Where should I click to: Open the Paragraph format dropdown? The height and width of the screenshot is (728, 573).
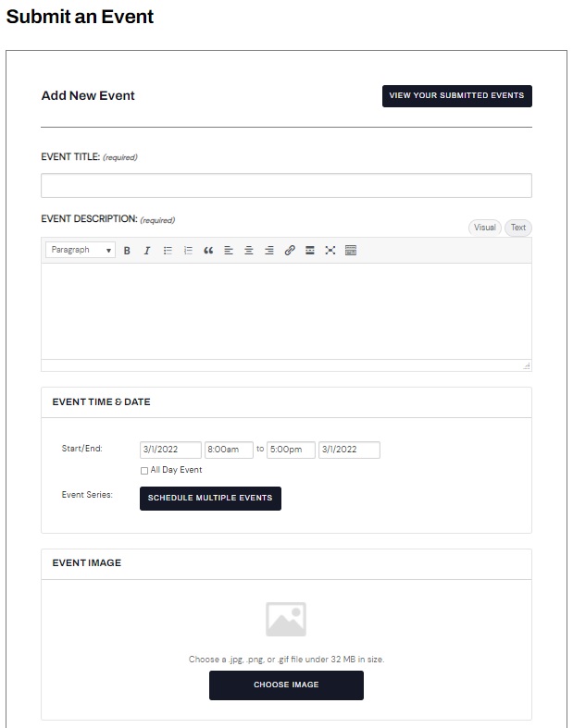81,251
